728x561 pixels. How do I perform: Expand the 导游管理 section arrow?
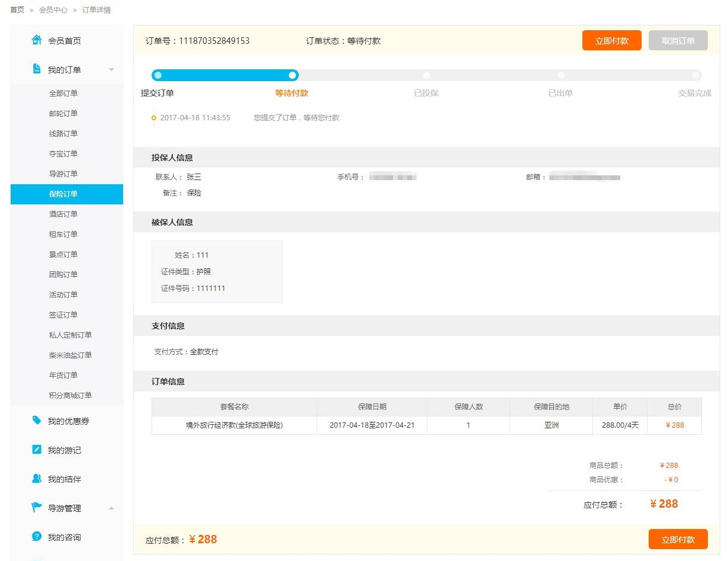point(111,508)
